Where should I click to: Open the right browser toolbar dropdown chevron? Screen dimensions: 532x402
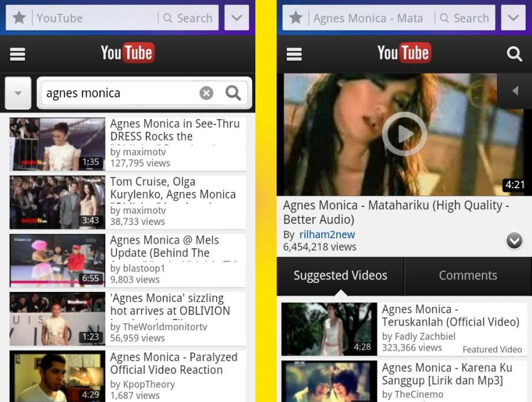[513, 18]
